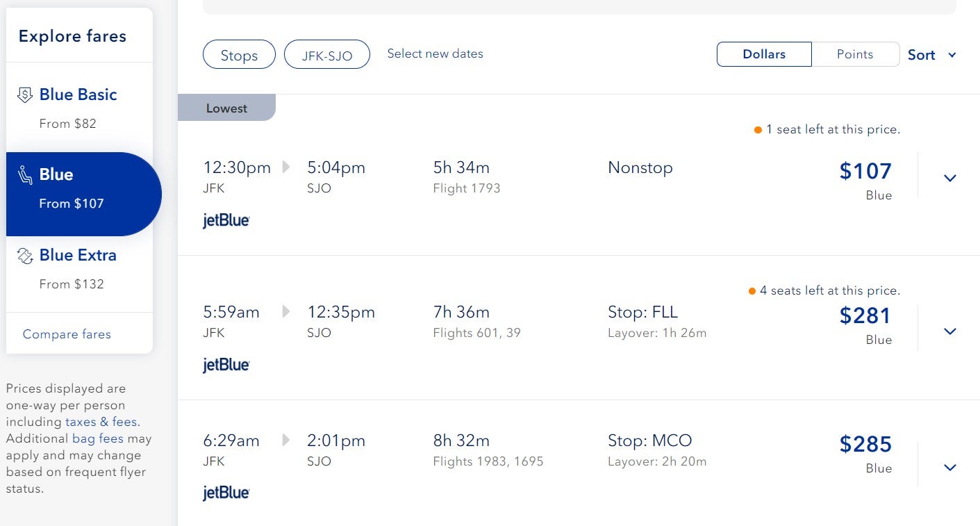Select the Blue Basic fare tab
980x526 pixels.
80,108
